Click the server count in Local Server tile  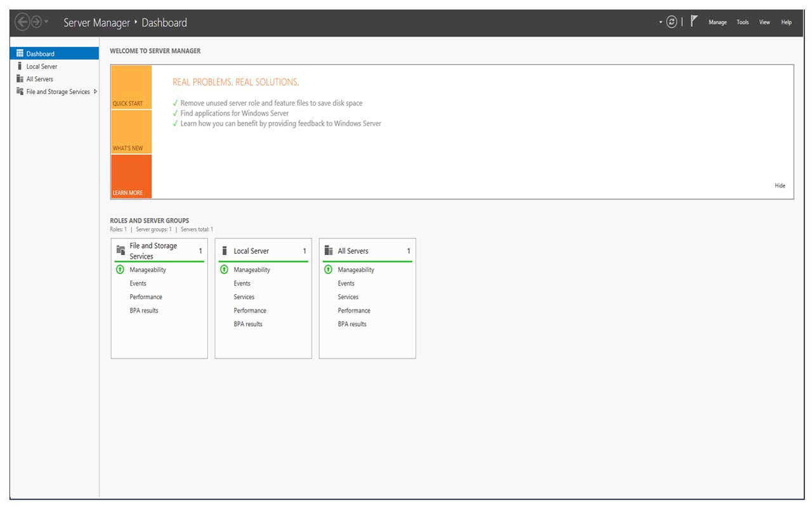click(304, 251)
